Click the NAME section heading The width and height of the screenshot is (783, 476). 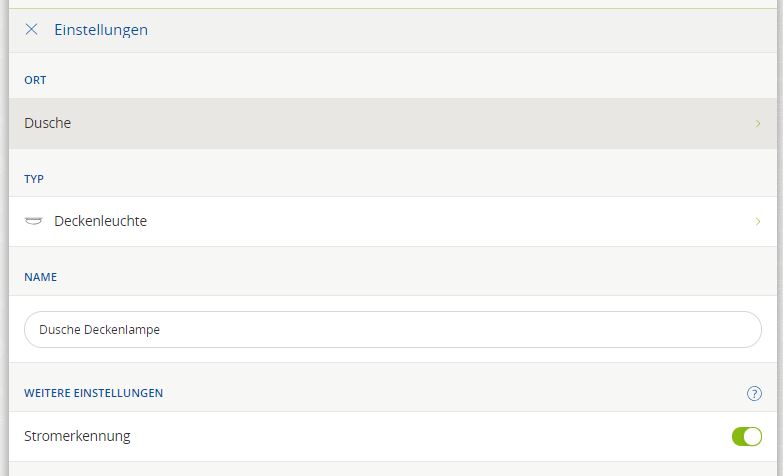pos(40,276)
